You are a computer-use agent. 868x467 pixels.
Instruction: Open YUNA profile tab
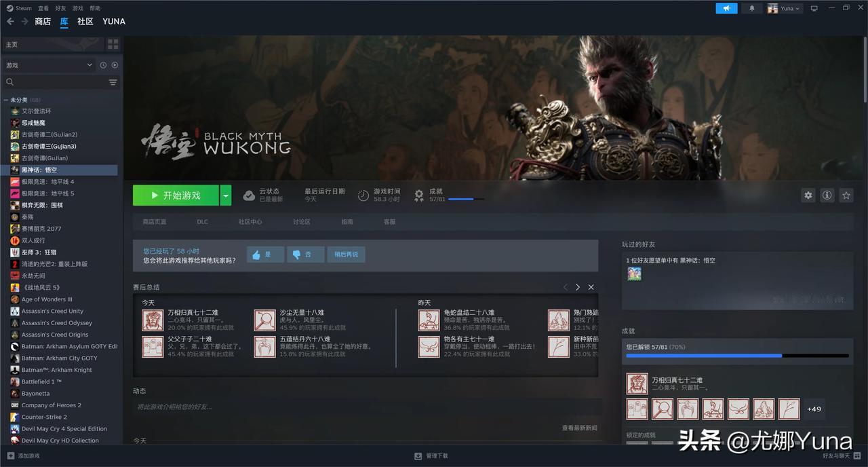(x=114, y=22)
